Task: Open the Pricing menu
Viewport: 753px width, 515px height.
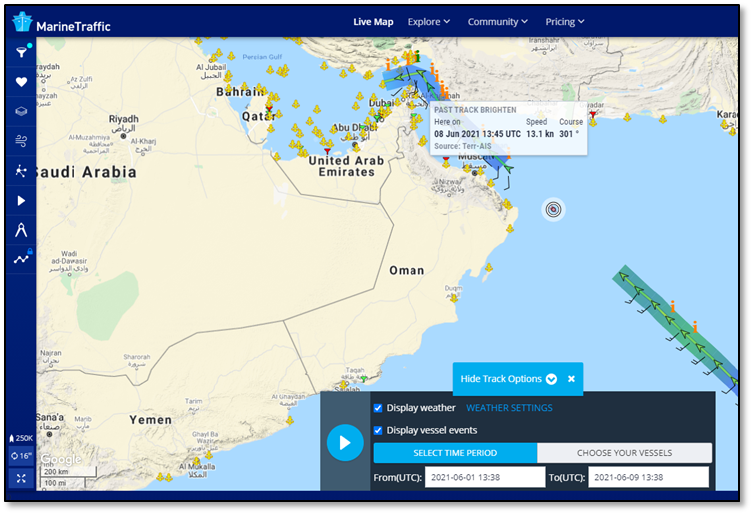Action: click(x=565, y=22)
